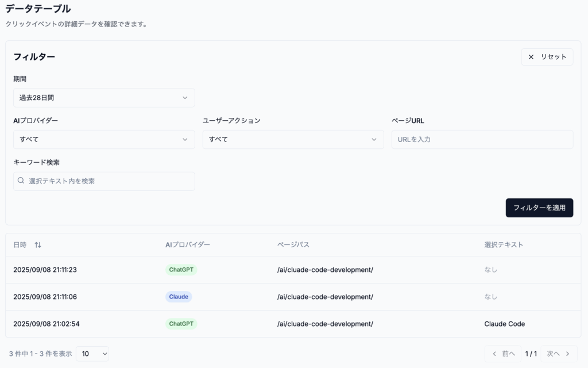This screenshot has height=368, width=588.
Task: Click the なし cell in the 21:11:23 row
Action: (x=490, y=270)
